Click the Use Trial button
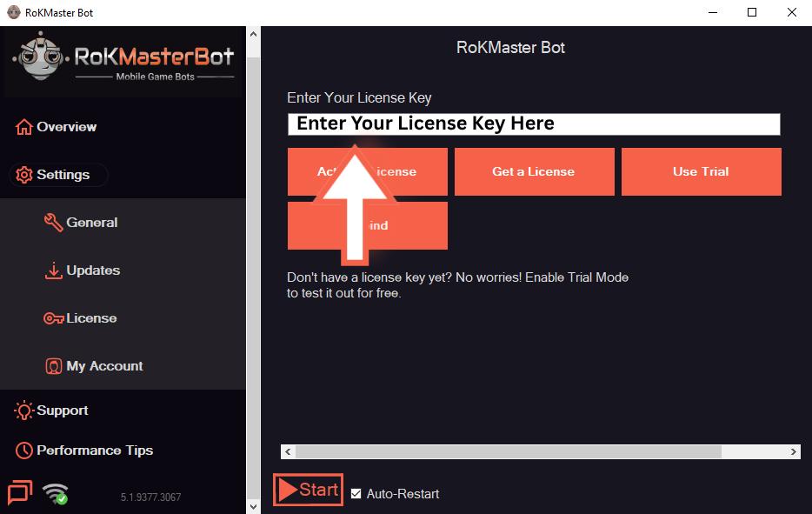Viewport: 812px width, 514px height. [x=702, y=171]
